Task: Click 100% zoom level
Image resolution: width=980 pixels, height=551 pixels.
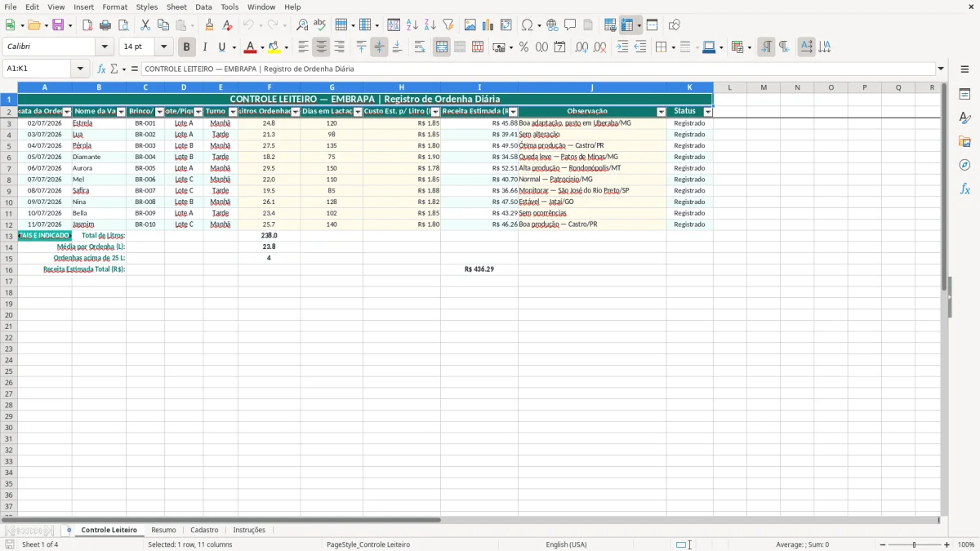Action: [965, 544]
